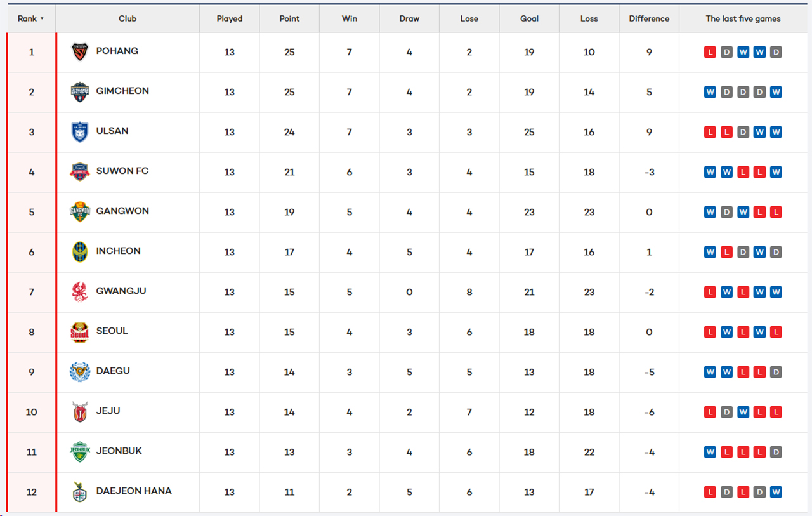Click the Seoul club crest icon

[80, 332]
